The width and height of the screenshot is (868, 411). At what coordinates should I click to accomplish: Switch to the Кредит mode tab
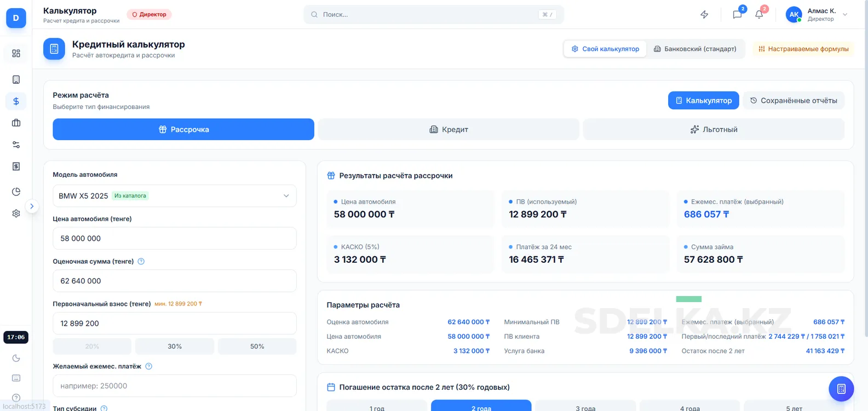pos(449,130)
